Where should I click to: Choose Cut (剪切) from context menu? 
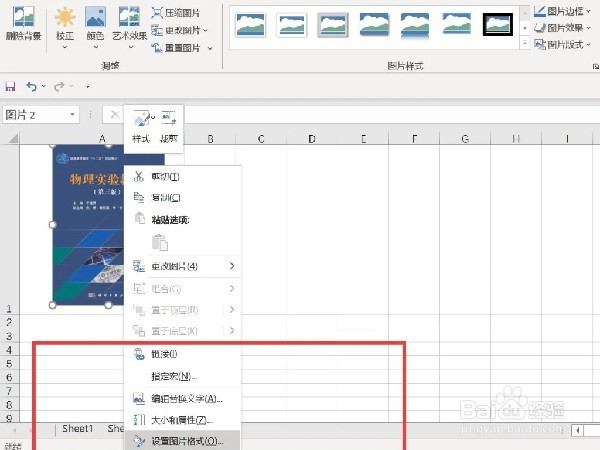pos(183,177)
